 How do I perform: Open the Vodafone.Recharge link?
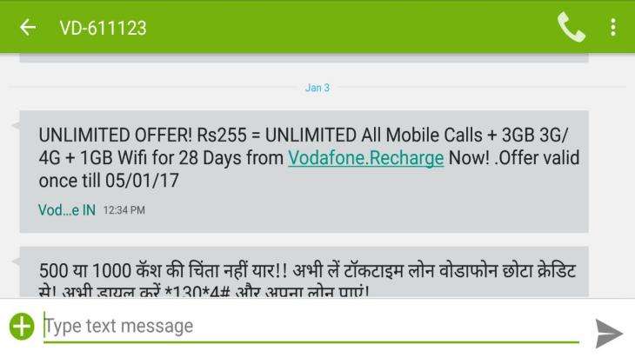[x=365, y=158]
